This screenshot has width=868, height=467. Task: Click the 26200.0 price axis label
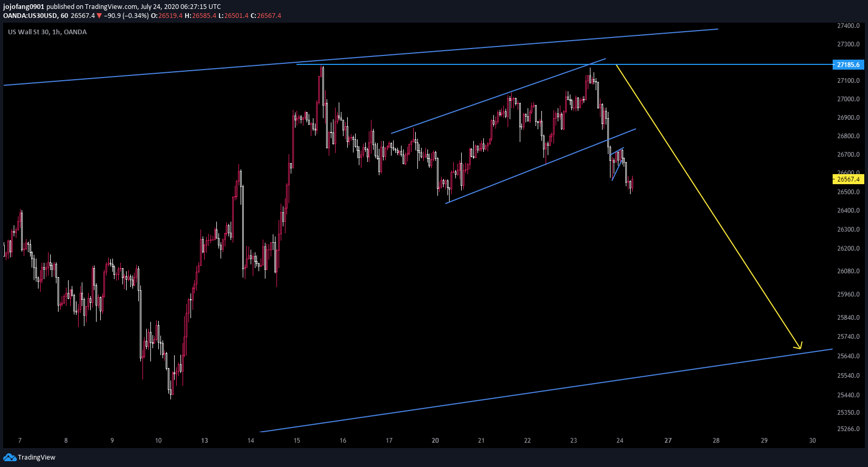tap(848, 249)
